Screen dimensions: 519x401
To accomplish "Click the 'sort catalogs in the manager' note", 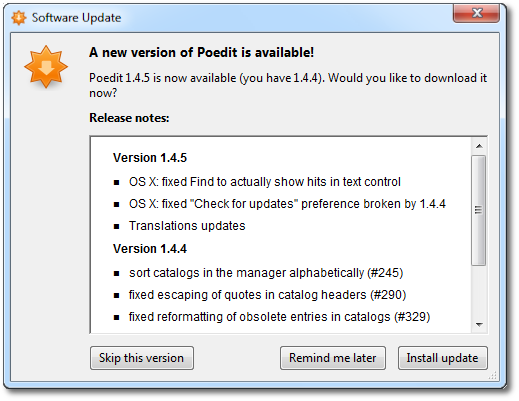I will (x=266, y=273).
